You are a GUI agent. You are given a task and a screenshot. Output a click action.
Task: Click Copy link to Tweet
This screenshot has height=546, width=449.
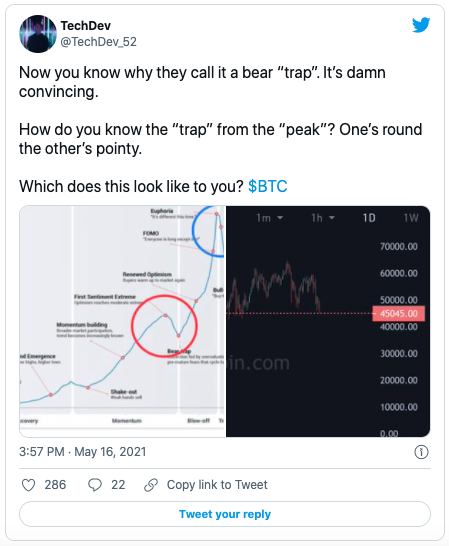pyautogui.click(x=217, y=485)
